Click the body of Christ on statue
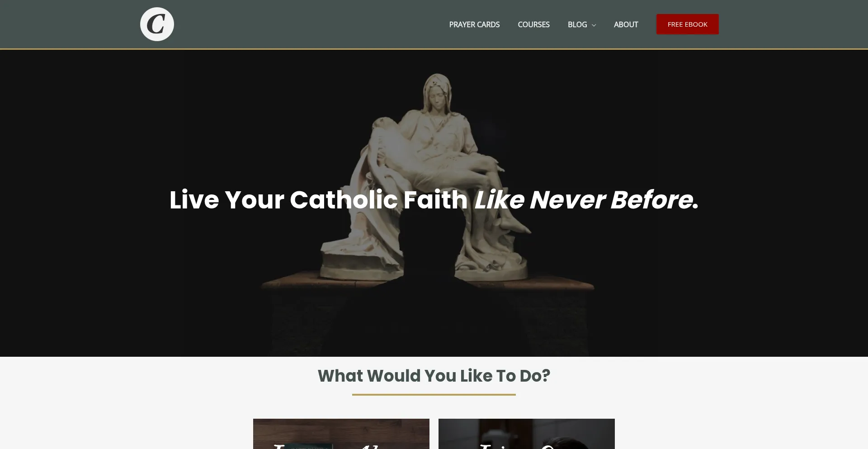Image resolution: width=868 pixels, height=449 pixels. pos(434,156)
